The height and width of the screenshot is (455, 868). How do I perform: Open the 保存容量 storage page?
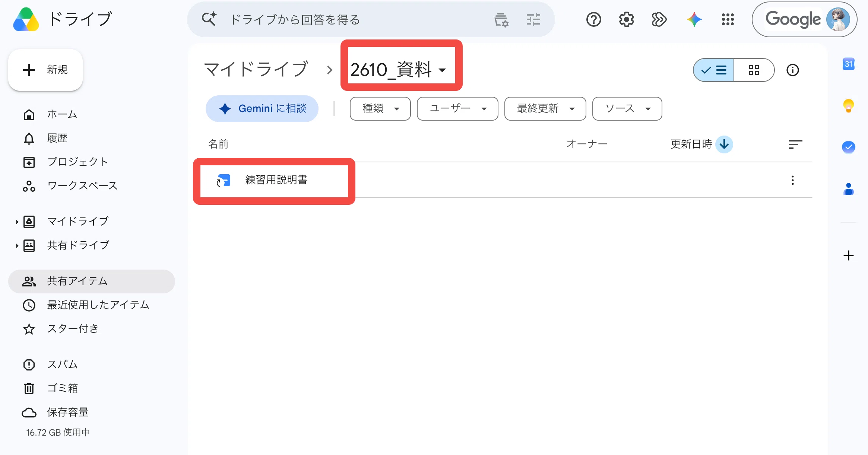pos(91,412)
